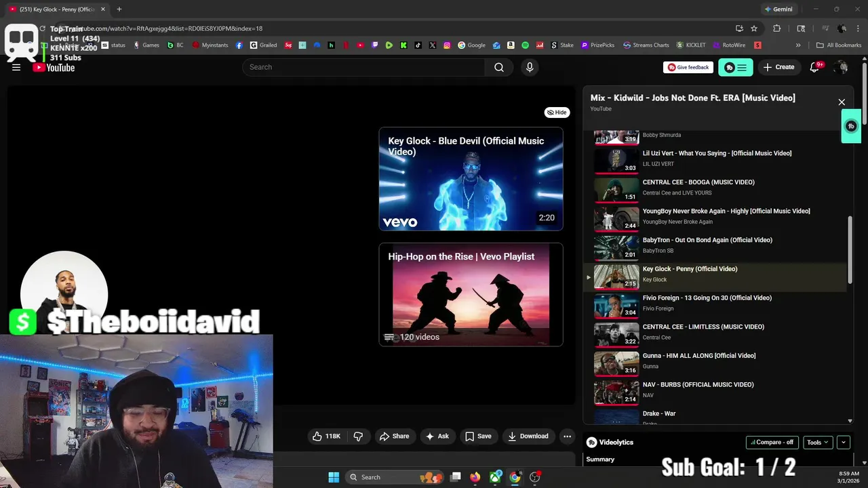Image resolution: width=868 pixels, height=488 pixels.
Task: Open the All Bookmarks folder
Action: click(839, 45)
